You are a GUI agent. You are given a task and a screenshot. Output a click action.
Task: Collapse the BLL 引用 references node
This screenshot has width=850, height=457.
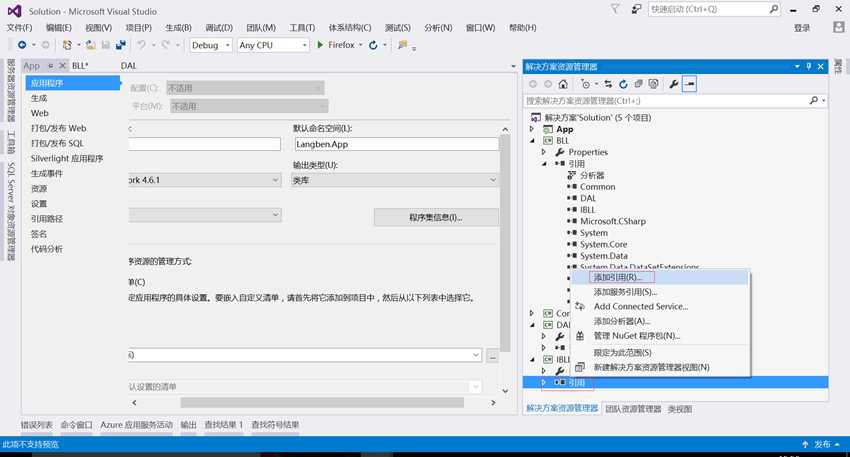pyautogui.click(x=544, y=164)
